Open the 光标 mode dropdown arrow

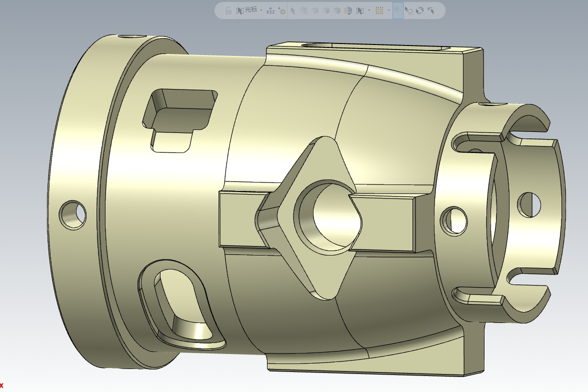[x=261, y=10]
